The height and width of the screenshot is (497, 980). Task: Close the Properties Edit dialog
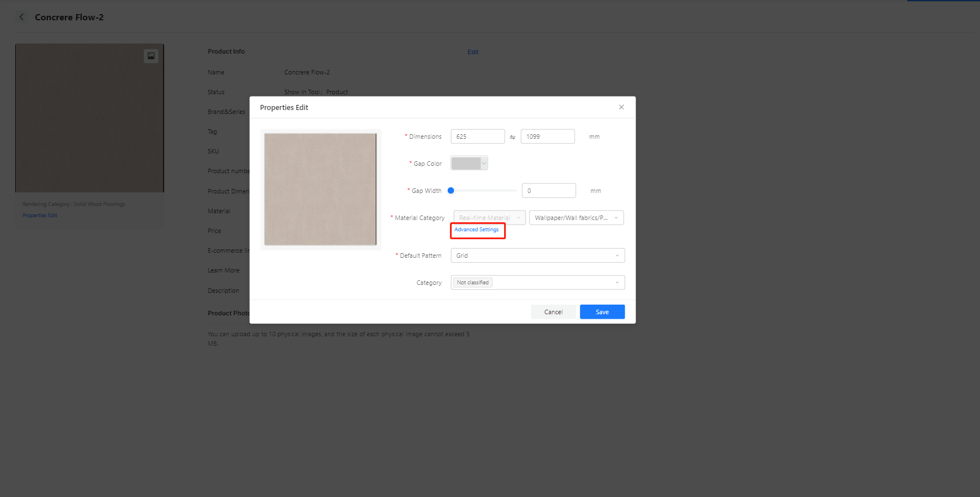[621, 107]
